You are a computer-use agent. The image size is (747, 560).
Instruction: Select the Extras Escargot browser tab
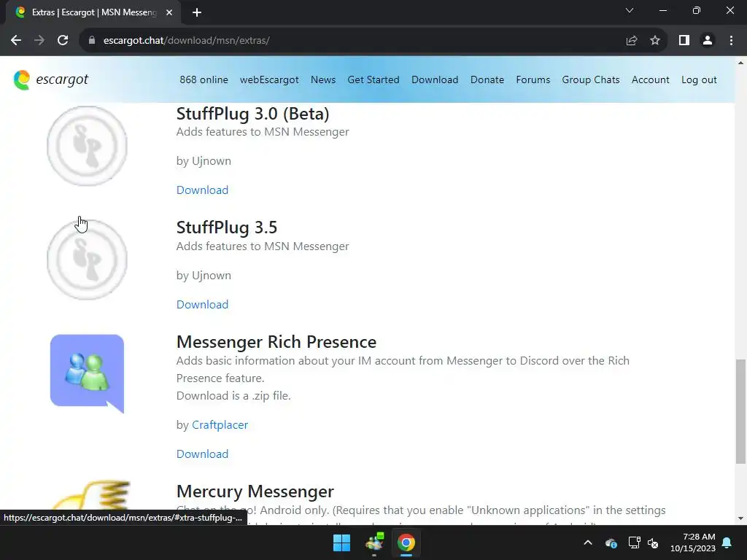pyautogui.click(x=93, y=12)
